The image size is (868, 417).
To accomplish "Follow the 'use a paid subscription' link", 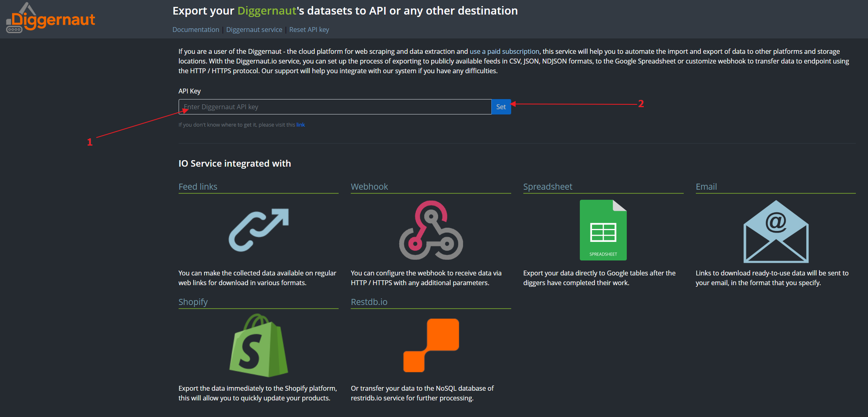I will [504, 51].
